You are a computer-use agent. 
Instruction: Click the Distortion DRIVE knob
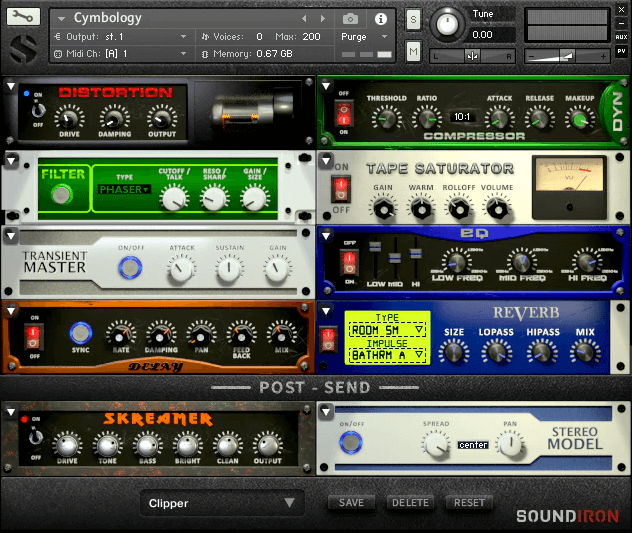[x=69, y=119]
